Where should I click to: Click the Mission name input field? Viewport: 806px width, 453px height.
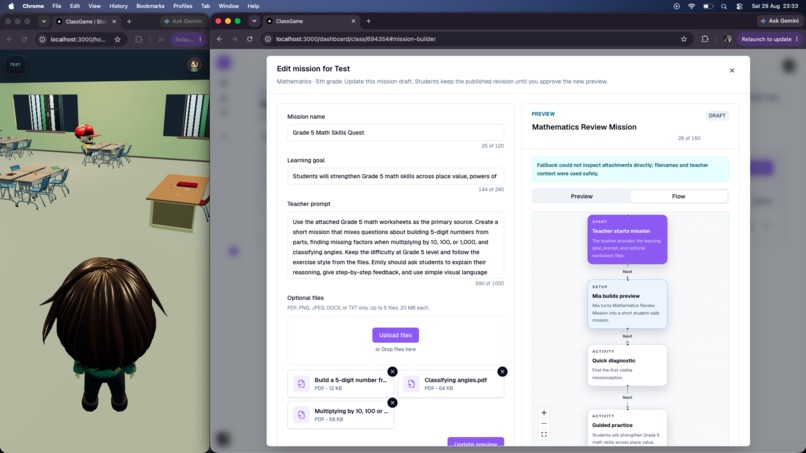click(395, 133)
